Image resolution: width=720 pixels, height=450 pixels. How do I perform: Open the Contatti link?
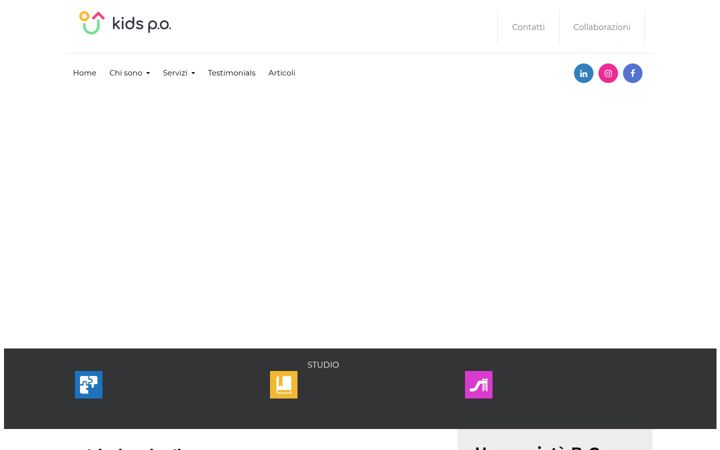[x=528, y=27]
